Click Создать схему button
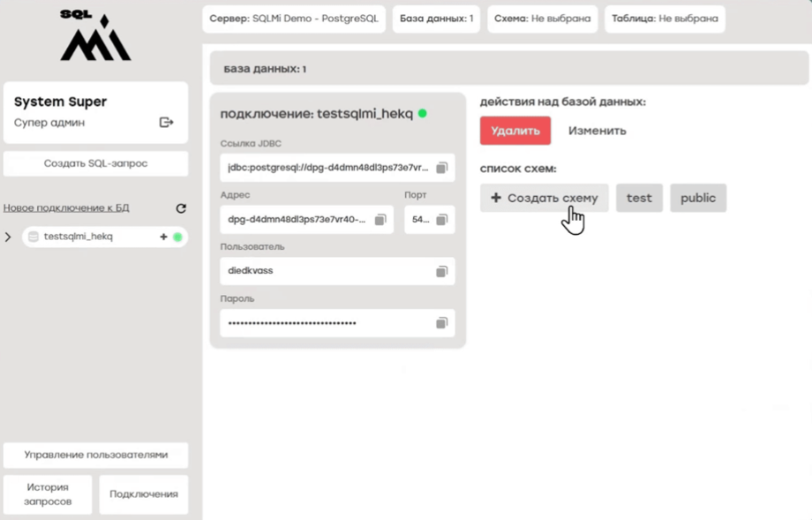Viewport: 812px width, 520px height. tap(544, 198)
